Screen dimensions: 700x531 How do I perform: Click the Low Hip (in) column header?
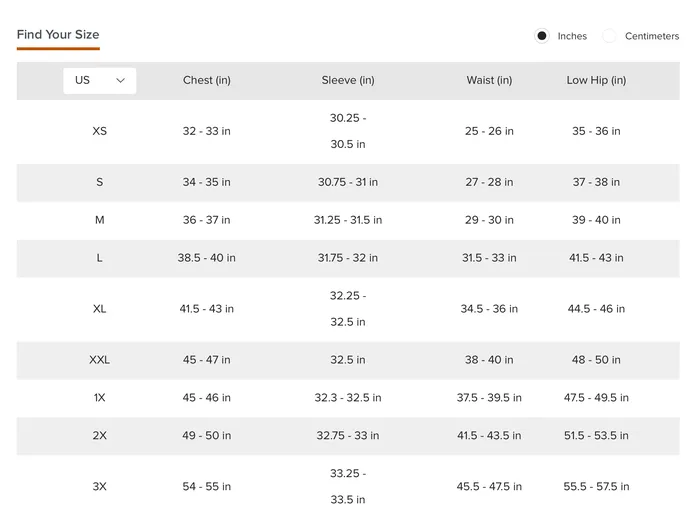pyautogui.click(x=596, y=80)
